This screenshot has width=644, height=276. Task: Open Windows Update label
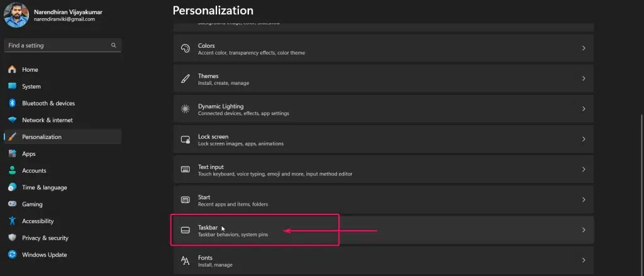[45, 255]
